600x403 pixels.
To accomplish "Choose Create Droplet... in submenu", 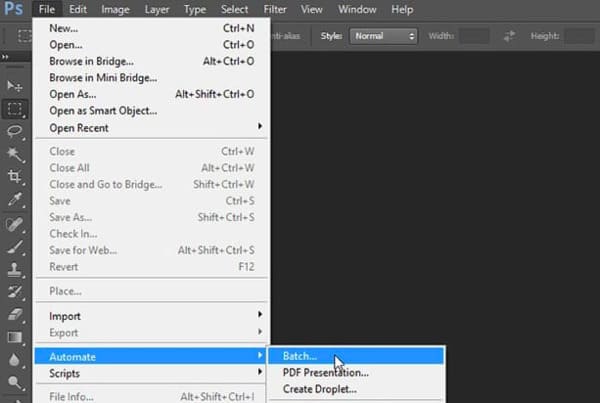I will pos(356,389).
